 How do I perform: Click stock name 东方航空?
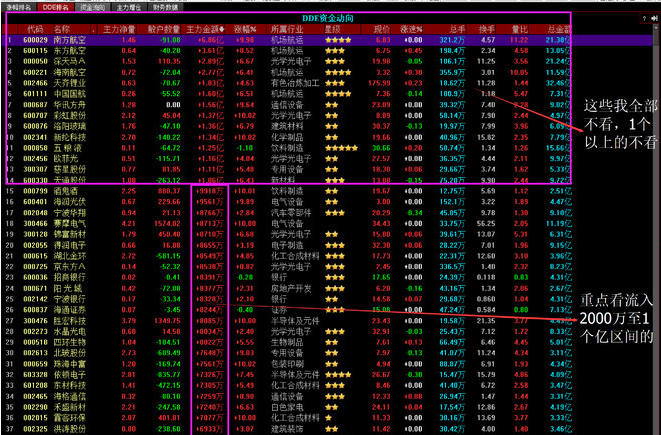click(x=70, y=51)
